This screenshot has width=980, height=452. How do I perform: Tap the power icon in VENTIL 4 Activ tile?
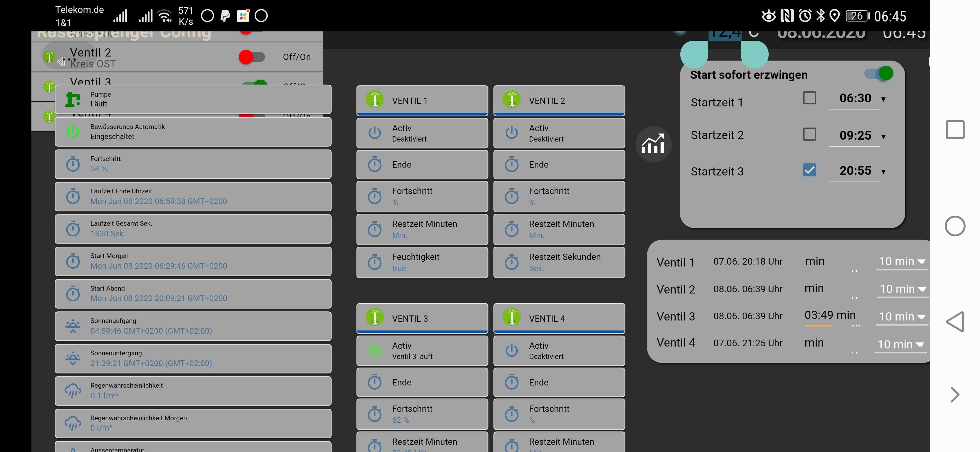click(511, 350)
